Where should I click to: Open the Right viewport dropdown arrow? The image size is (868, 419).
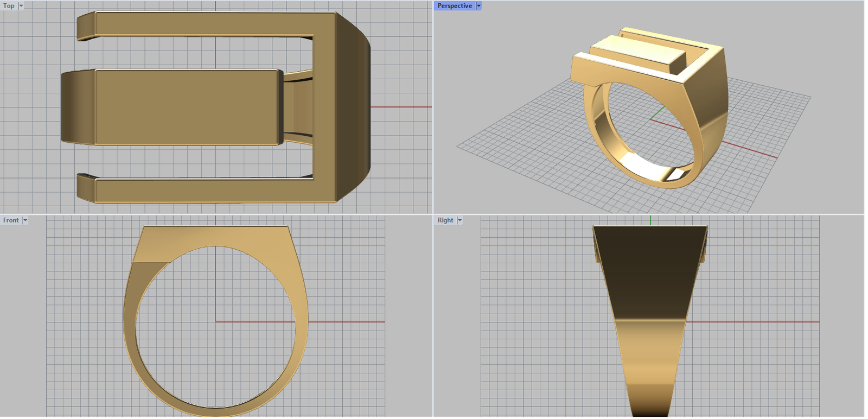pos(459,220)
